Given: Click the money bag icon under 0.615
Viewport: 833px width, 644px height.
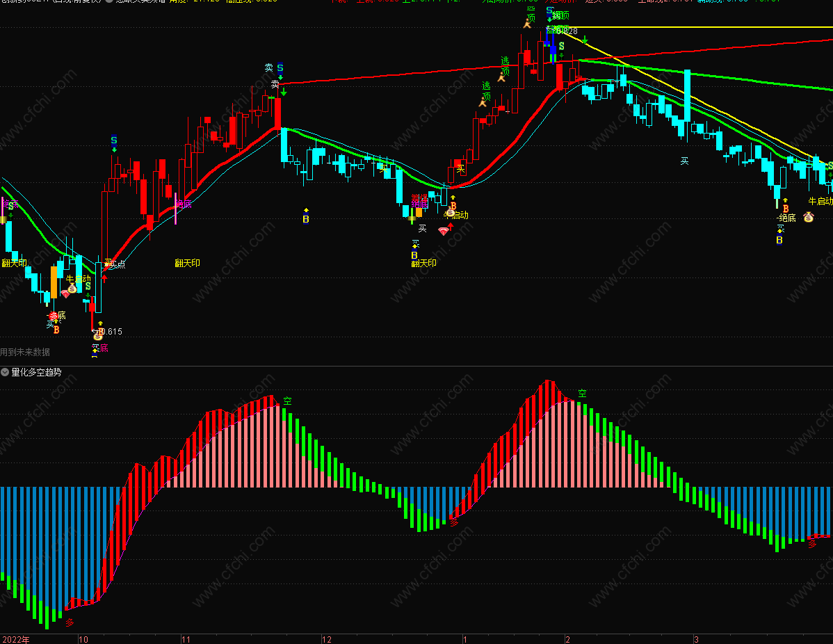Looking at the screenshot, I should (x=98, y=337).
